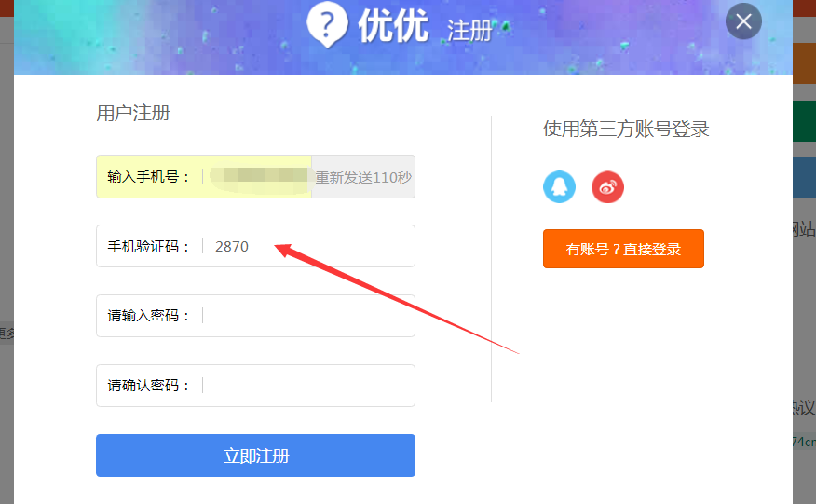Click the green block behind the dialog

pos(804,121)
